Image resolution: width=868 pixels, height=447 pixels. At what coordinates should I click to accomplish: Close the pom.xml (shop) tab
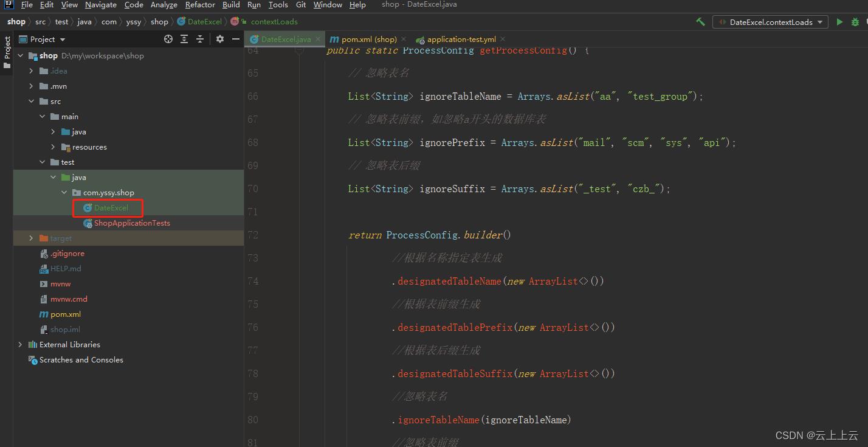[x=404, y=39]
